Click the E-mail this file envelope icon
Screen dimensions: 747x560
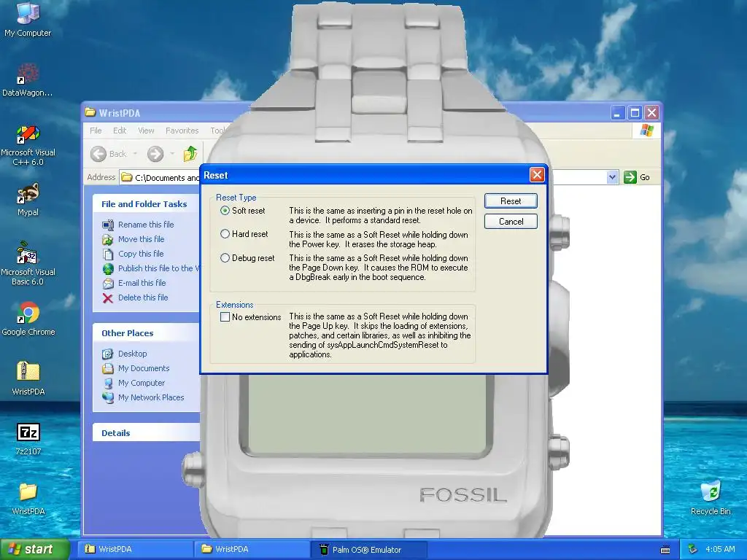pyautogui.click(x=108, y=284)
